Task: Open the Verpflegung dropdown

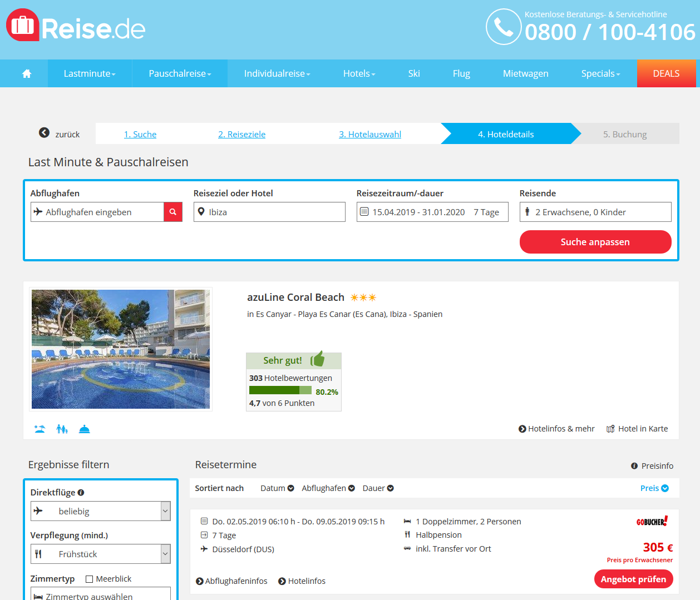Action: click(100, 554)
